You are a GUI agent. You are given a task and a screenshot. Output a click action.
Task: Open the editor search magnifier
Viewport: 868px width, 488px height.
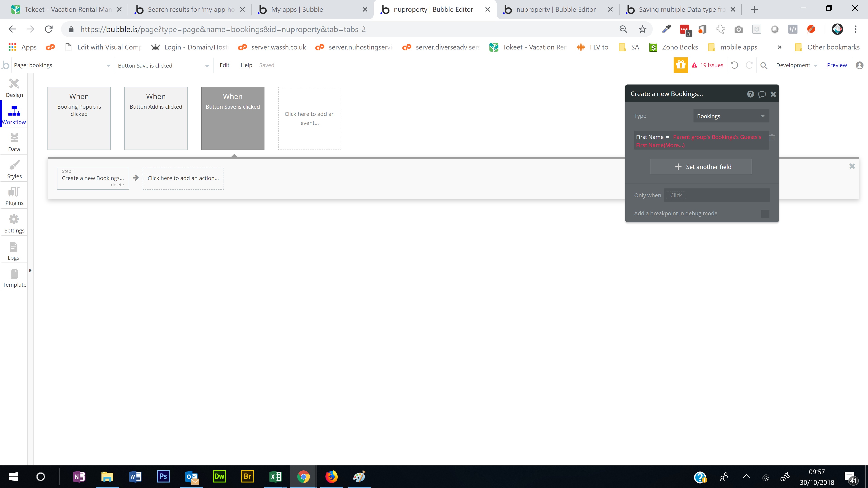coord(764,65)
